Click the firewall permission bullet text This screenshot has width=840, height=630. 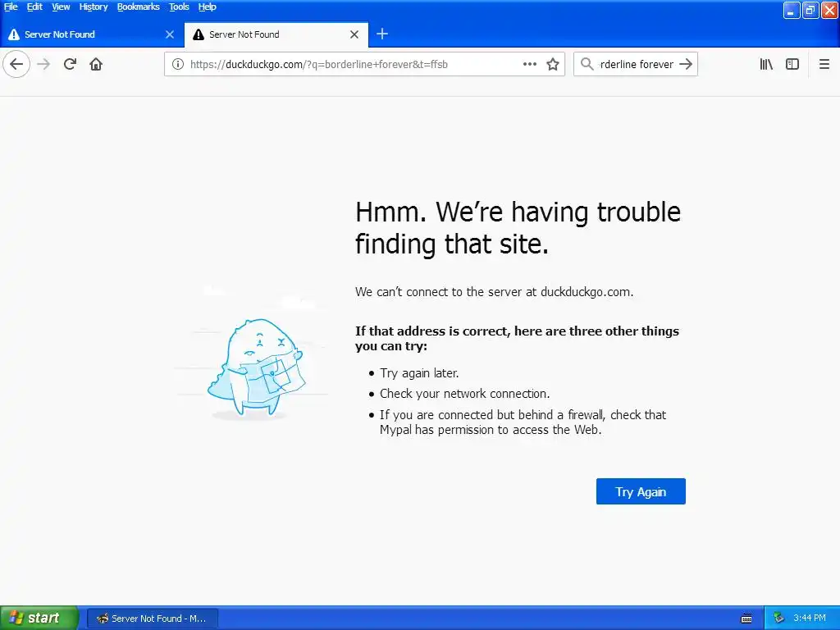(523, 422)
